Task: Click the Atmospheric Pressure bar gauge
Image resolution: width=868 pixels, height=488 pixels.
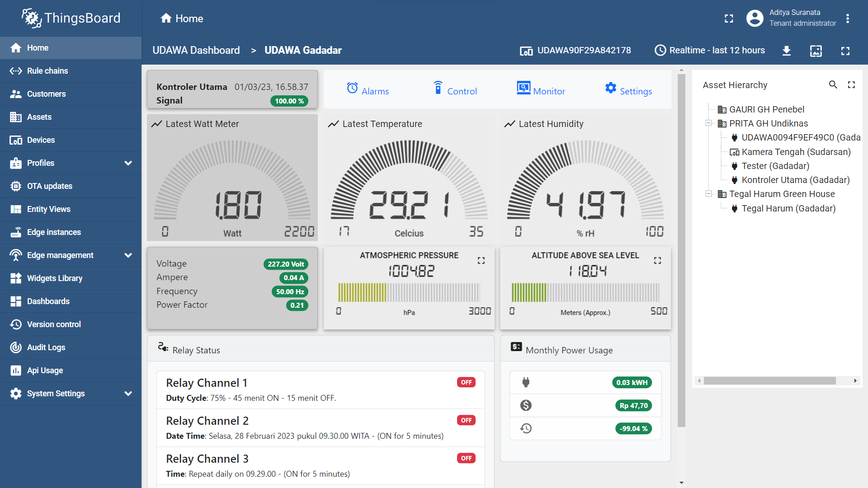Action: point(409,292)
